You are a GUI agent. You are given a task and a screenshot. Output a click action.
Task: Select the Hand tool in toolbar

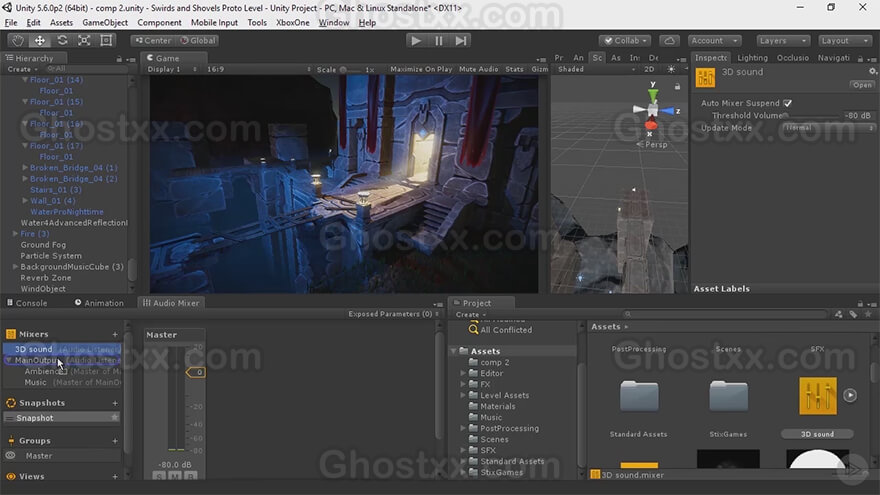point(18,40)
